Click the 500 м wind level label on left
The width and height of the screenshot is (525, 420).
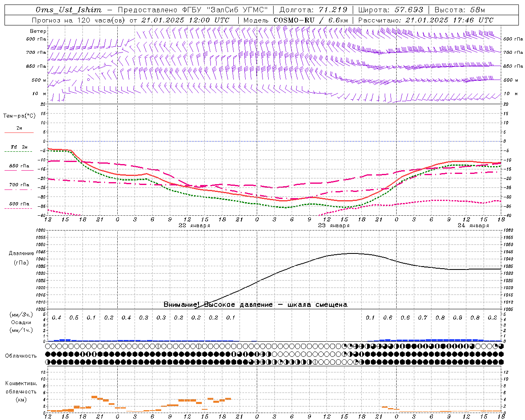coord(39,80)
